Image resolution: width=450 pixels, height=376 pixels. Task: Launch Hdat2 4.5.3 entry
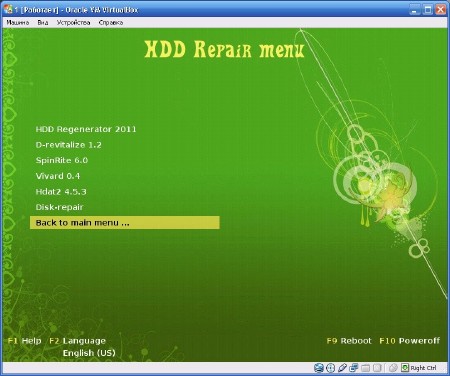pos(61,192)
